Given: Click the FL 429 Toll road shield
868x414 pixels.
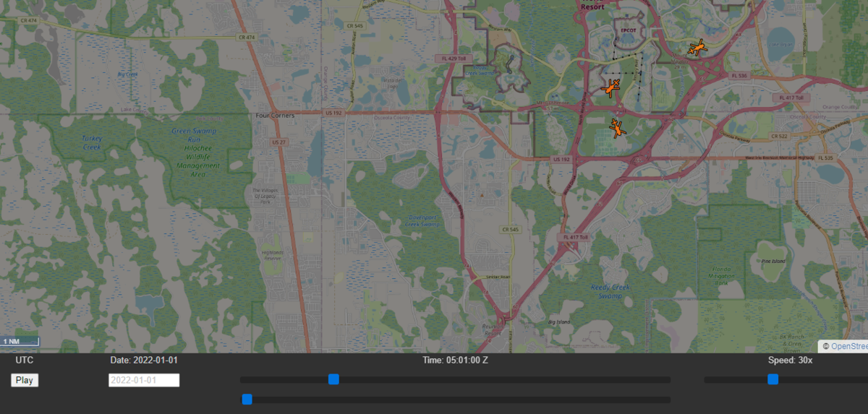Looking at the screenshot, I should (x=454, y=58).
